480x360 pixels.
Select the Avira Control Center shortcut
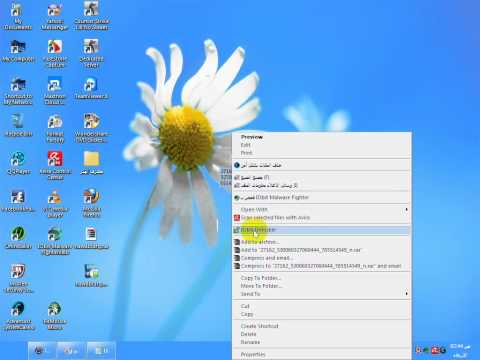pos(55,165)
